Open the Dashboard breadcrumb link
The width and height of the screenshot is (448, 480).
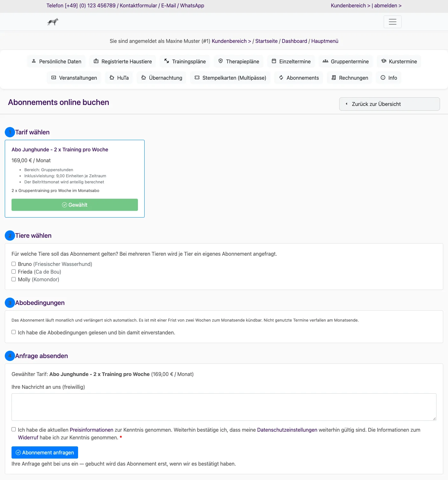(x=294, y=41)
